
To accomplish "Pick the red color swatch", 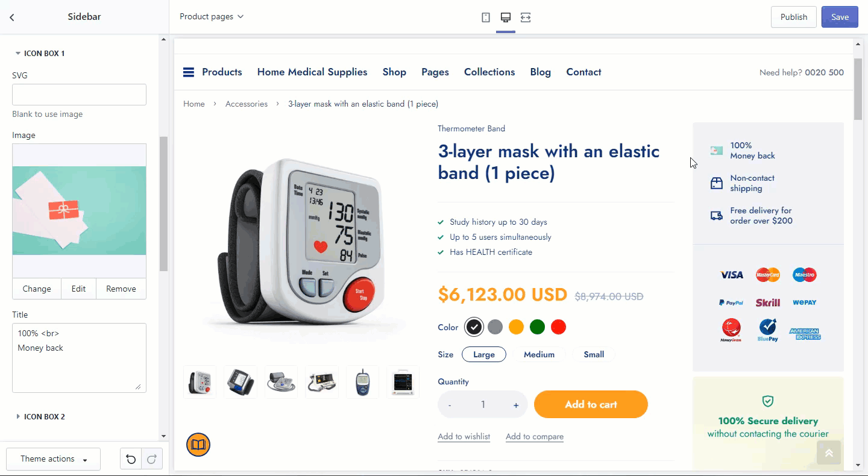I will tap(559, 327).
